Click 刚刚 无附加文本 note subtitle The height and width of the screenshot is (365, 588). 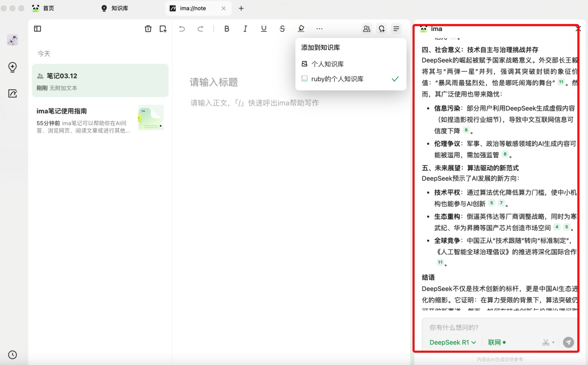(x=57, y=88)
